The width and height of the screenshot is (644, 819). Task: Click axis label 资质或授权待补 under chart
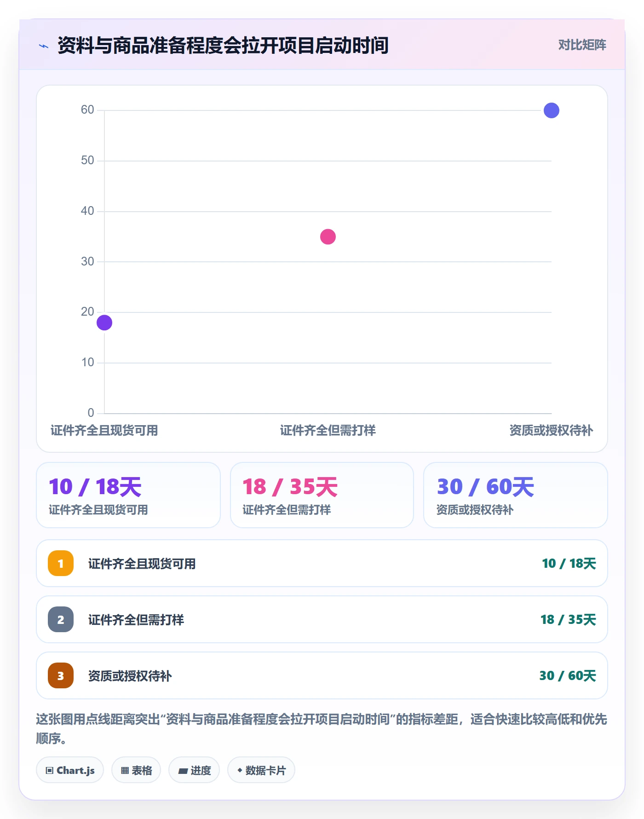551,431
